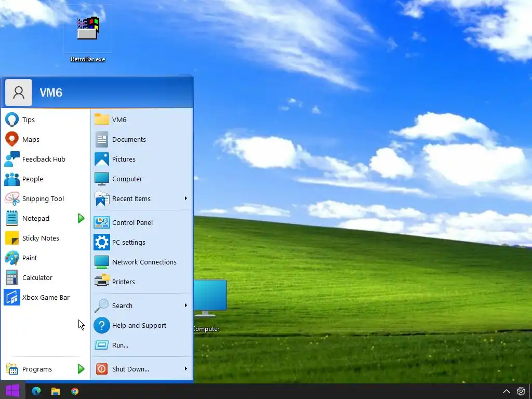Open the Run... dialog icon
Image resolution: width=532 pixels, height=399 pixels.
click(x=101, y=345)
